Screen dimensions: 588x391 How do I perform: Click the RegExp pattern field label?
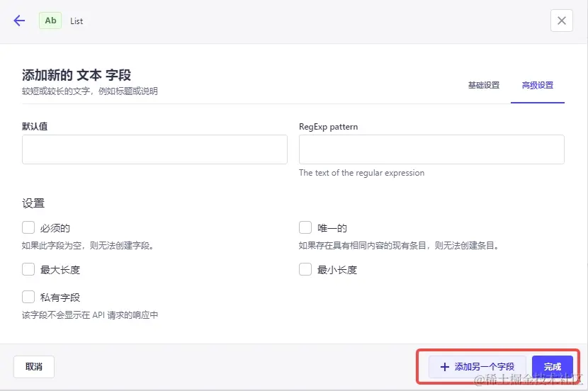pyautogui.click(x=328, y=127)
